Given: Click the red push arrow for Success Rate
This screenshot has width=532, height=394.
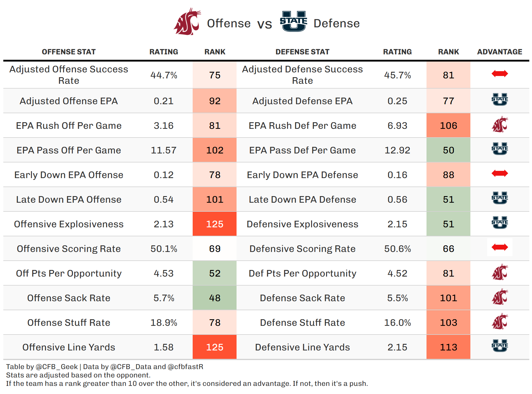Looking at the screenshot, I should point(500,74).
